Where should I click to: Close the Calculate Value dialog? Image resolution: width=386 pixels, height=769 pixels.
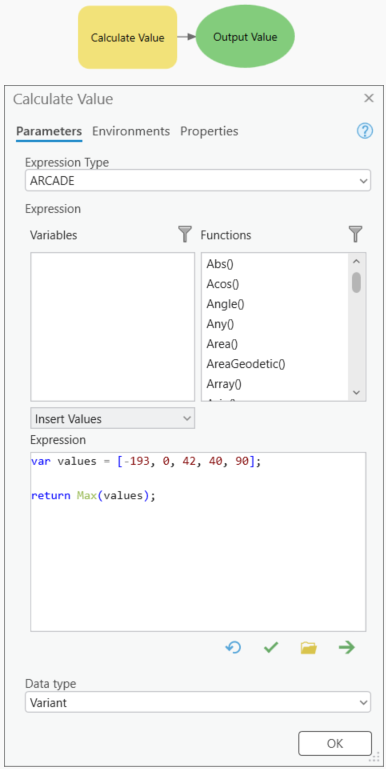click(369, 99)
